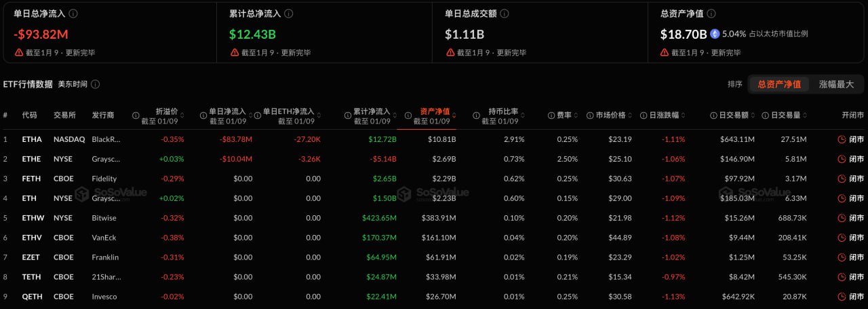Viewport: 868px width, 309px height.
Task: Click the Ethereum logo beside 5.04%
Action: click(715, 34)
